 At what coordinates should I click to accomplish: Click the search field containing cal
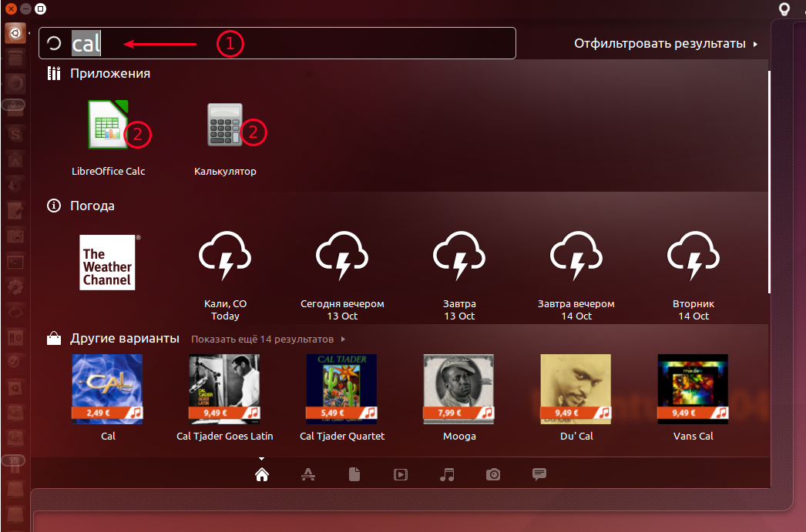click(277, 43)
